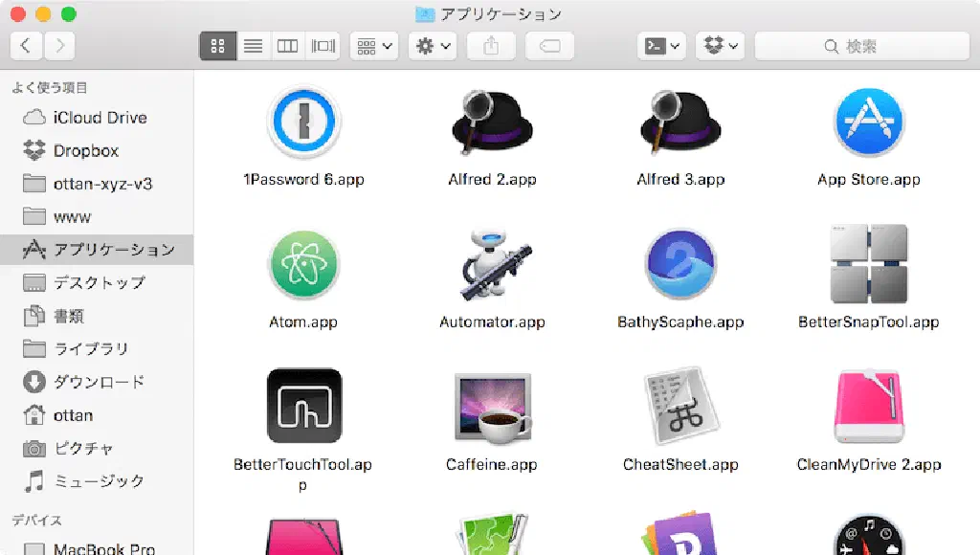Open the arrange-by grouping dropdown

(x=374, y=46)
